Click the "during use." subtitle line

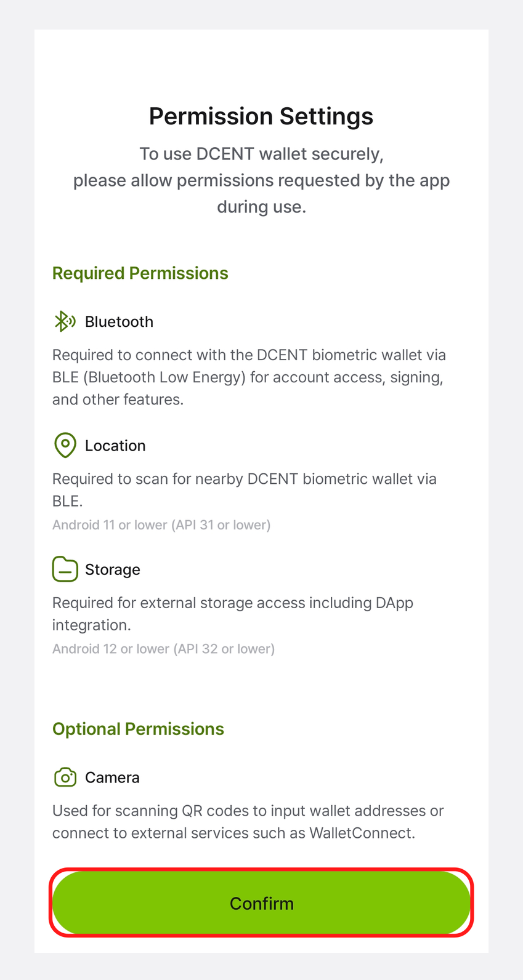(x=261, y=207)
